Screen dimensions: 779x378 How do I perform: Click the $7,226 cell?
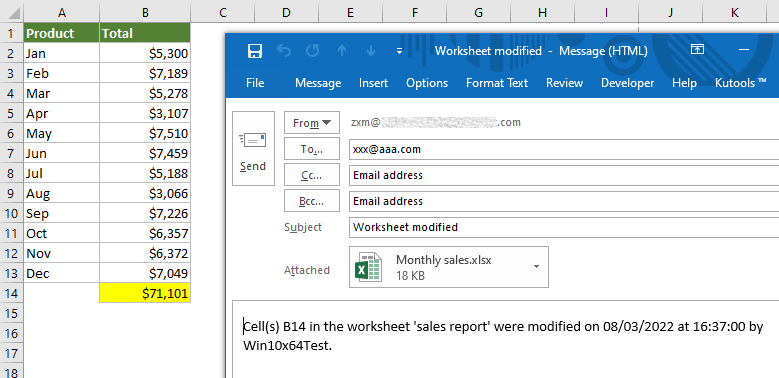[145, 213]
